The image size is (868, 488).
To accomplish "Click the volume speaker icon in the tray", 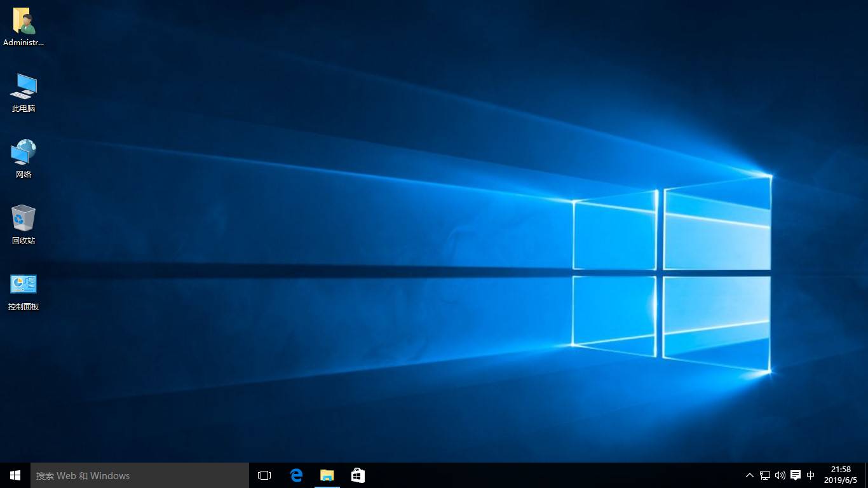I will [780, 475].
